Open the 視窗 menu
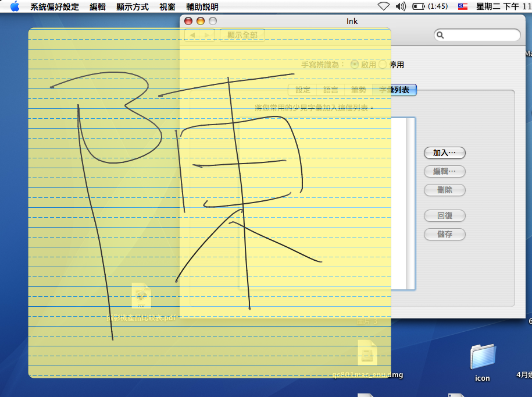The image size is (532, 397). (167, 7)
